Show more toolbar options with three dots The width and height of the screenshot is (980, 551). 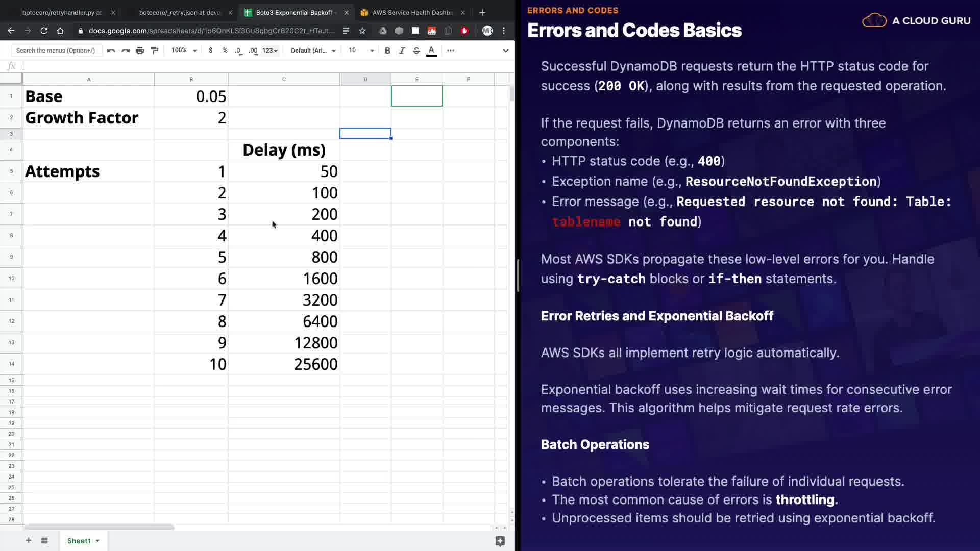point(450,51)
